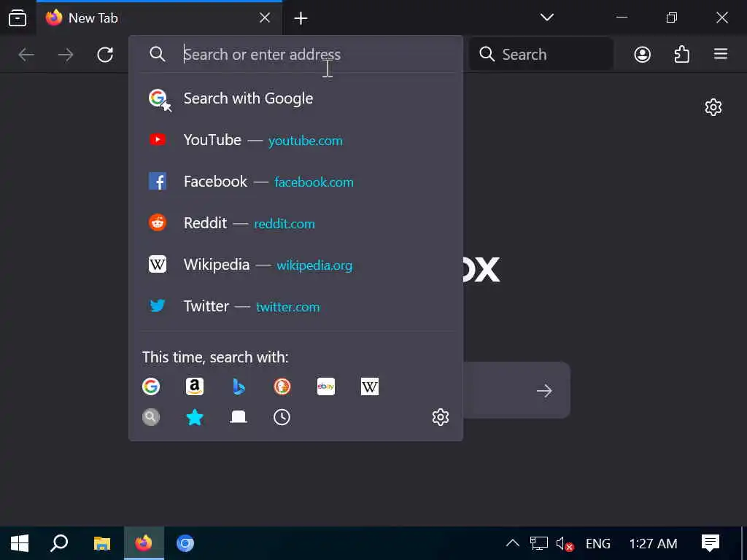Viewport: 747px width, 560px height.
Task: Choose Bing one-off search icon
Action: [239, 386]
